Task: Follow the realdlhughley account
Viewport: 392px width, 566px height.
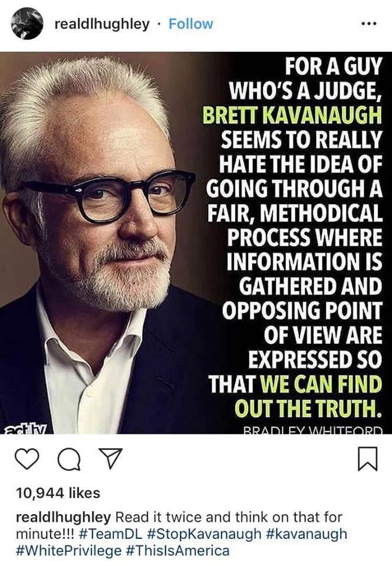Action: pyautogui.click(x=190, y=24)
